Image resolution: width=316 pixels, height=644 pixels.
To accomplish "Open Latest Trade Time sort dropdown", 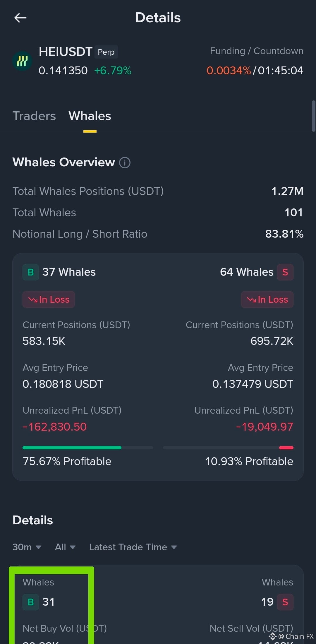I will tap(133, 547).
